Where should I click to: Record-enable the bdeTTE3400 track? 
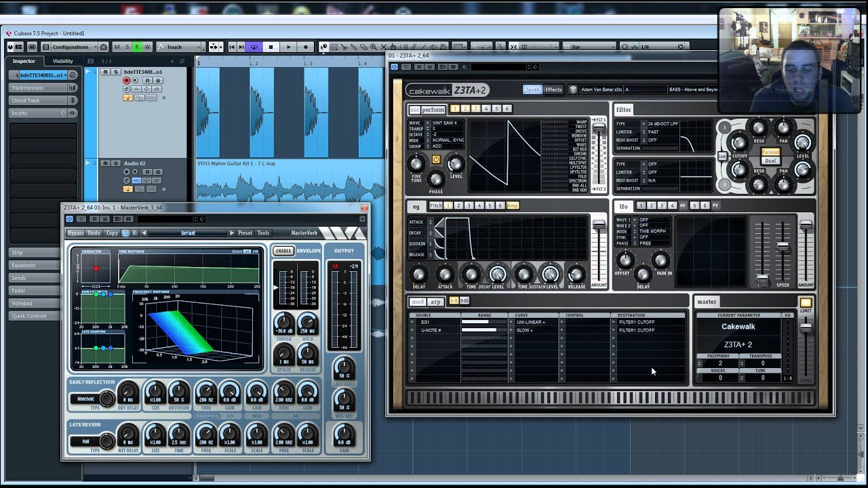pos(126,80)
